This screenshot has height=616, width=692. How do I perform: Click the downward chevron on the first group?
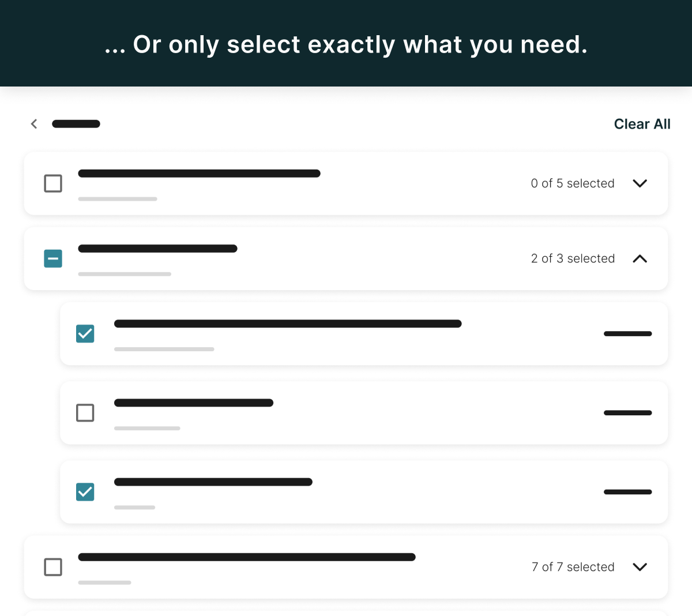(640, 183)
